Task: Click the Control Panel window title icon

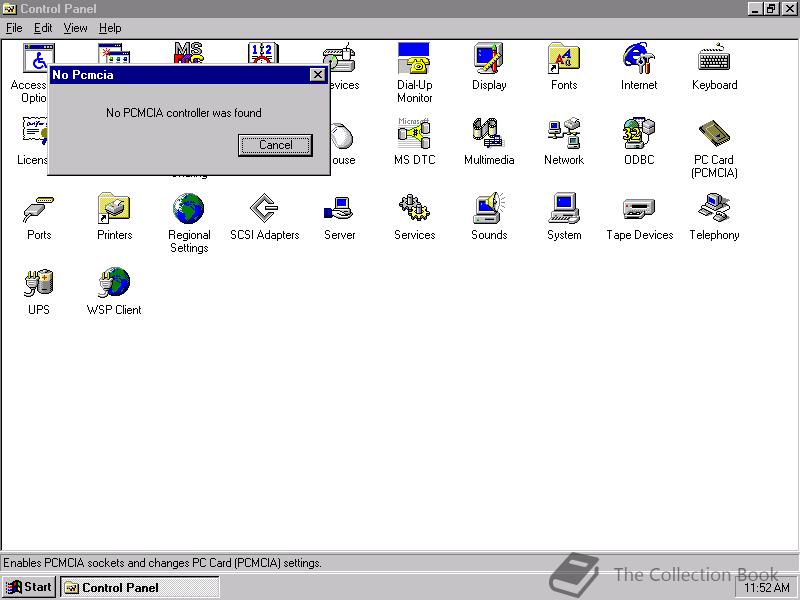Action: coord(10,9)
